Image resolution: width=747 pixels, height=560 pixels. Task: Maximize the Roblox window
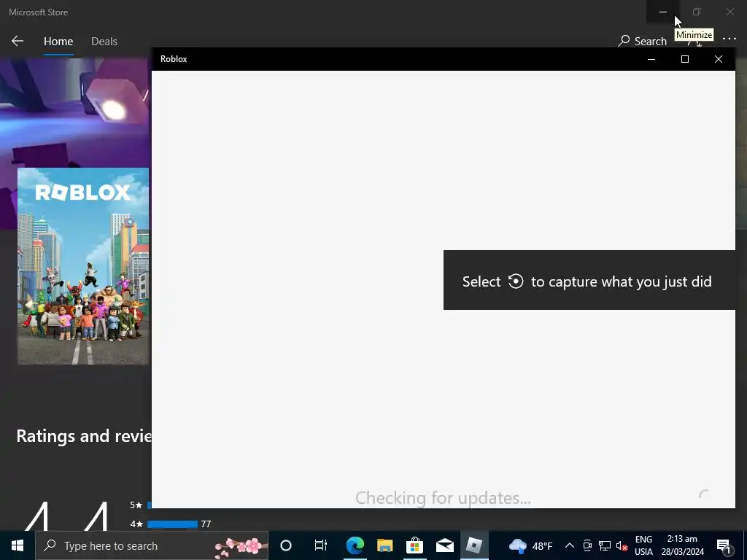(684, 59)
